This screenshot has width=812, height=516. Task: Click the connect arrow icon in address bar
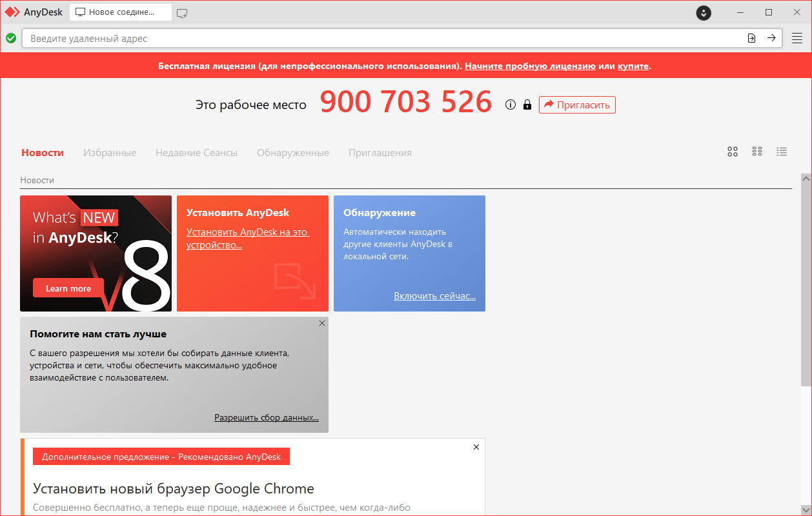[x=771, y=38]
